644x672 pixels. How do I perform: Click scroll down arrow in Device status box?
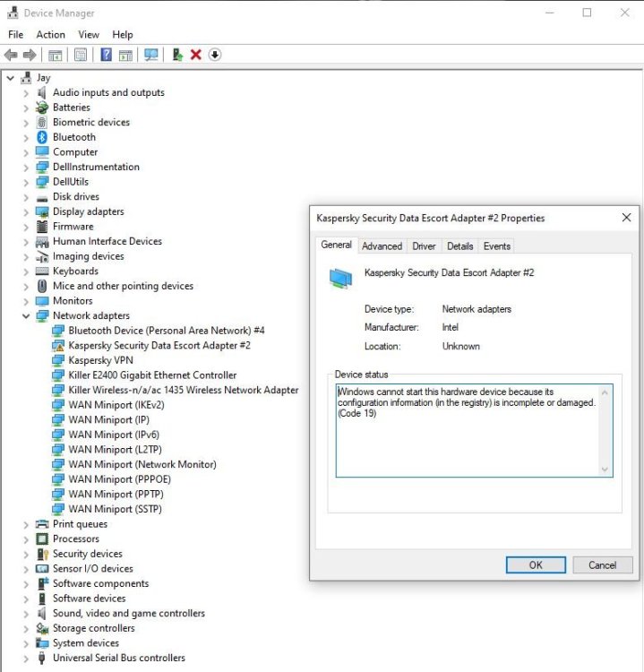(x=605, y=470)
